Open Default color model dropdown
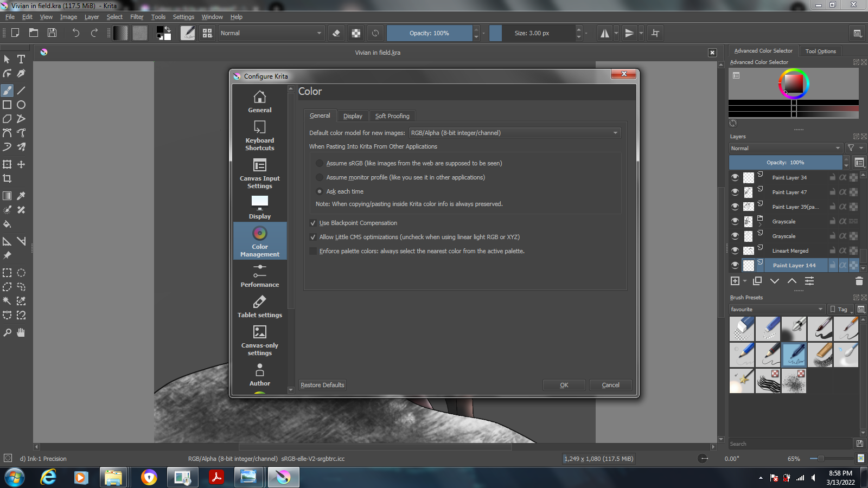Screen dimensions: 868x488 click(514, 133)
